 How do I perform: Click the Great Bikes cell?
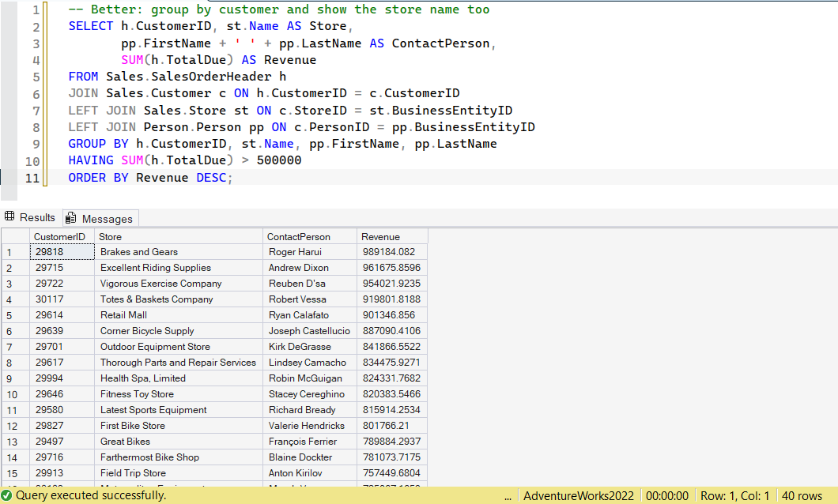pyautogui.click(x=179, y=442)
